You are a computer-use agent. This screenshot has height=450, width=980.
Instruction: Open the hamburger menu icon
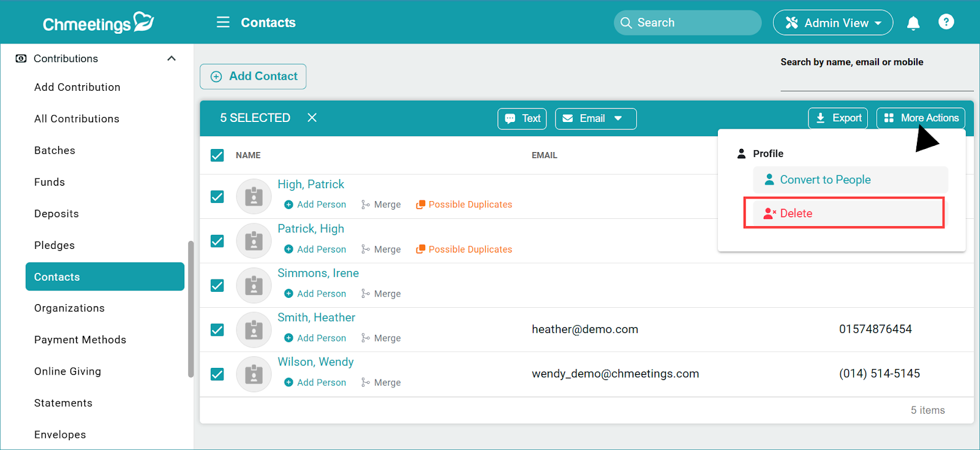point(223,23)
